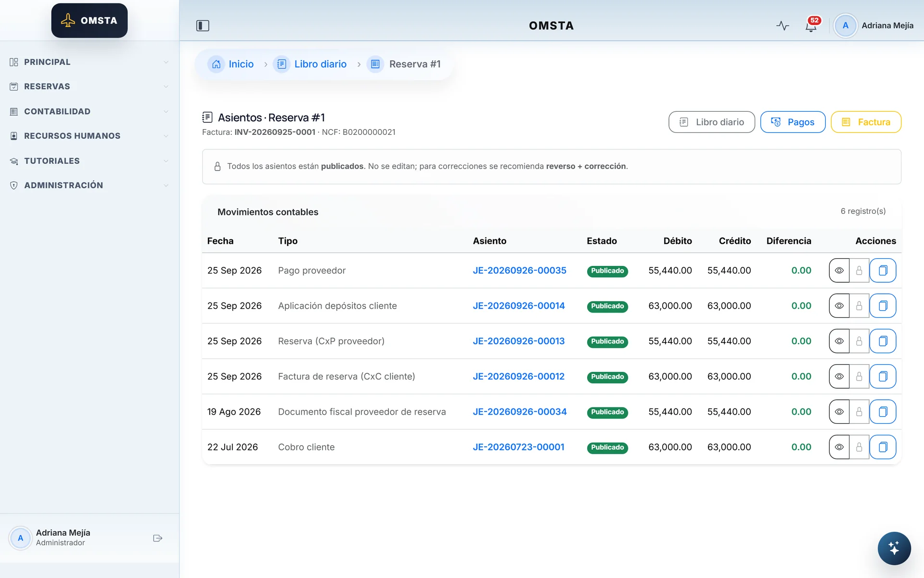Click lock icon for Aplicación depósitos cliente row

point(859,306)
